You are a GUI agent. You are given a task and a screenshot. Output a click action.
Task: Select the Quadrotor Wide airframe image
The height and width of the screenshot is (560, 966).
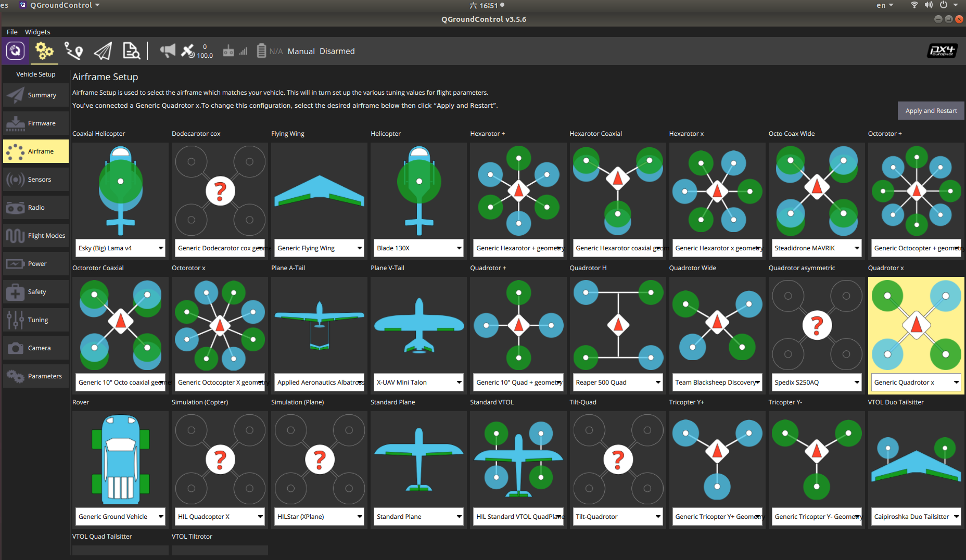[x=717, y=324]
